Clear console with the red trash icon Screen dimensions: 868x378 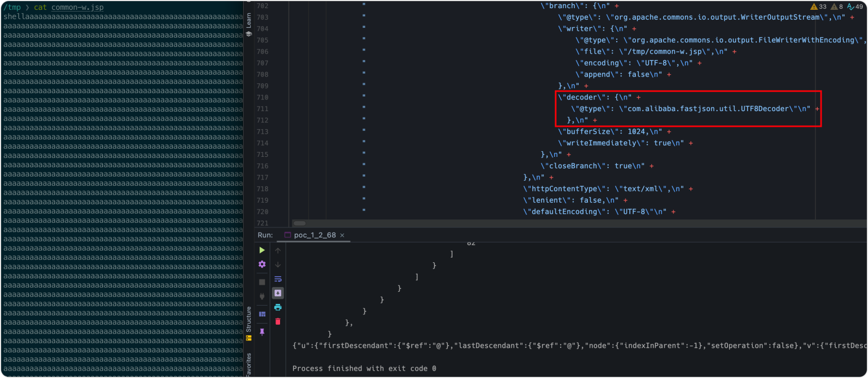click(278, 321)
